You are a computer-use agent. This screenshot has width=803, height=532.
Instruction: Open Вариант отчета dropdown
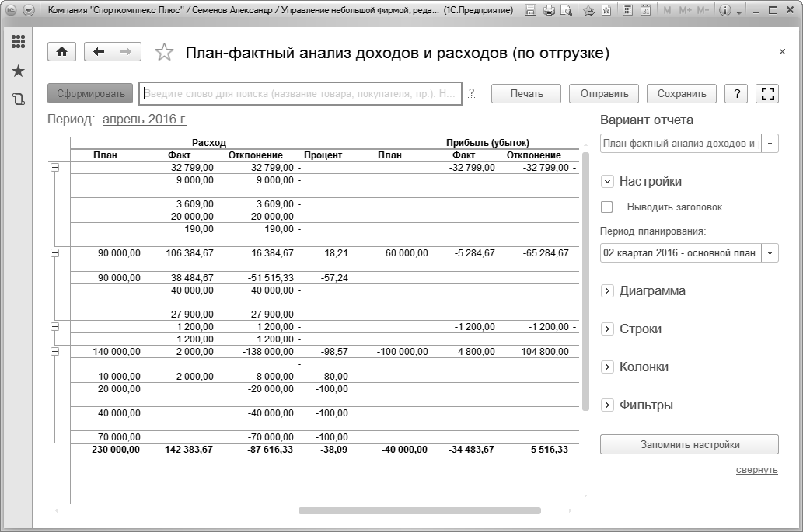click(770, 144)
